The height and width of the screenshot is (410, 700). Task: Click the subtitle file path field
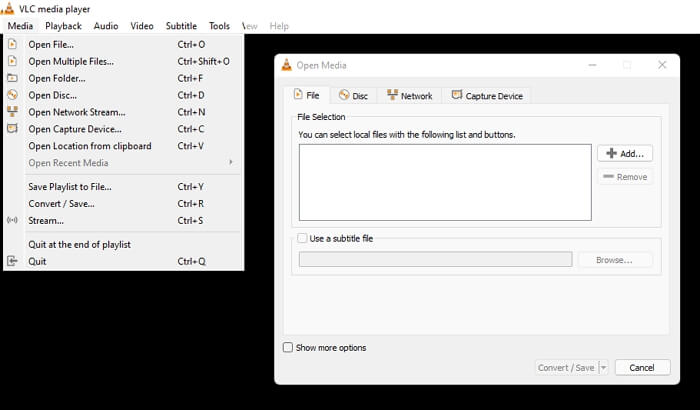point(435,259)
